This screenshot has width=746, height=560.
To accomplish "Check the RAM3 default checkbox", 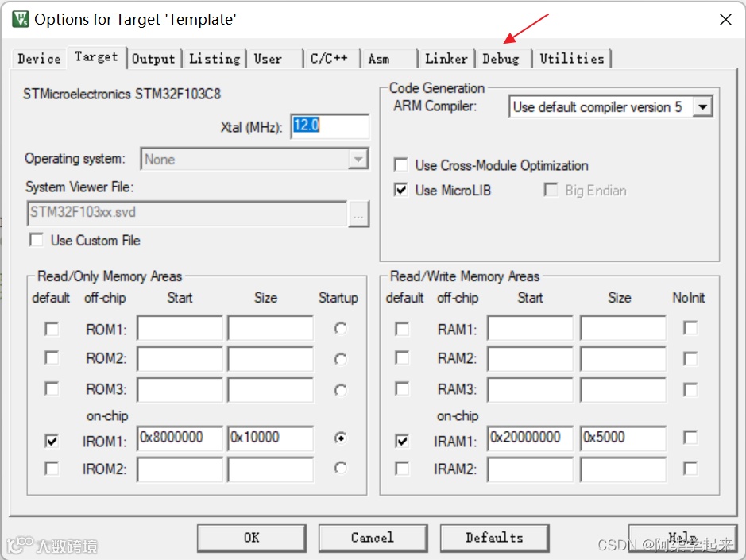I will [402, 388].
